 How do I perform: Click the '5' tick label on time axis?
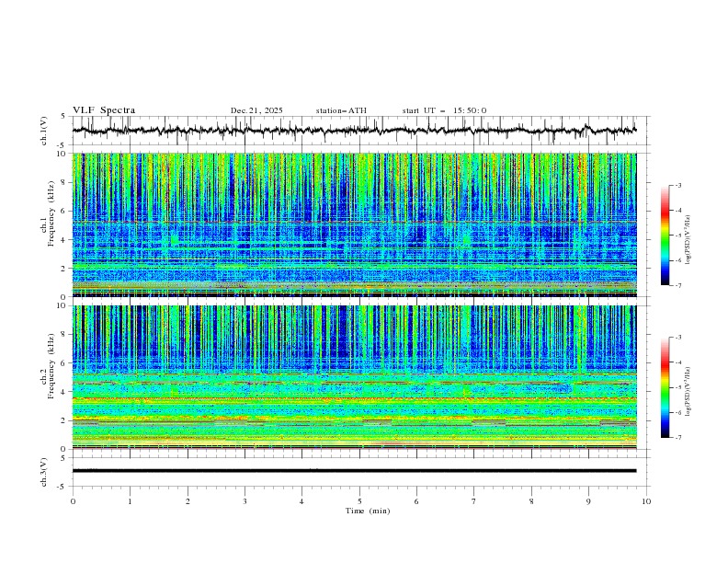[359, 501]
